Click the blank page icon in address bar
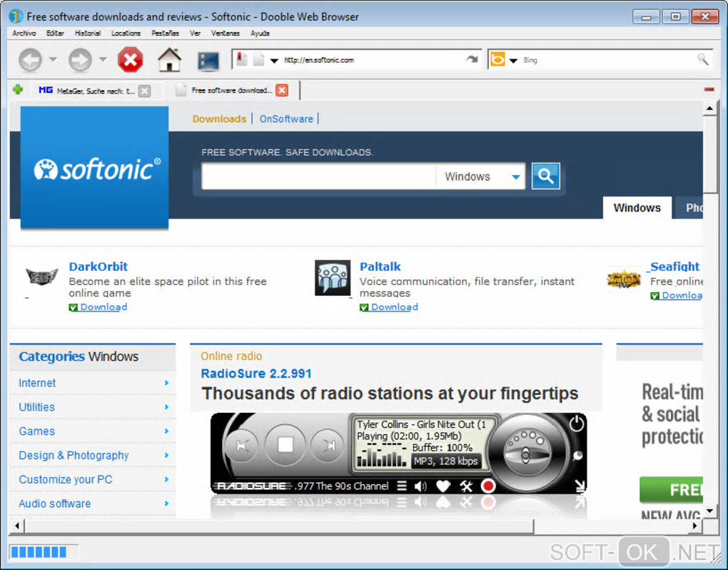The image size is (728, 570). [258, 59]
